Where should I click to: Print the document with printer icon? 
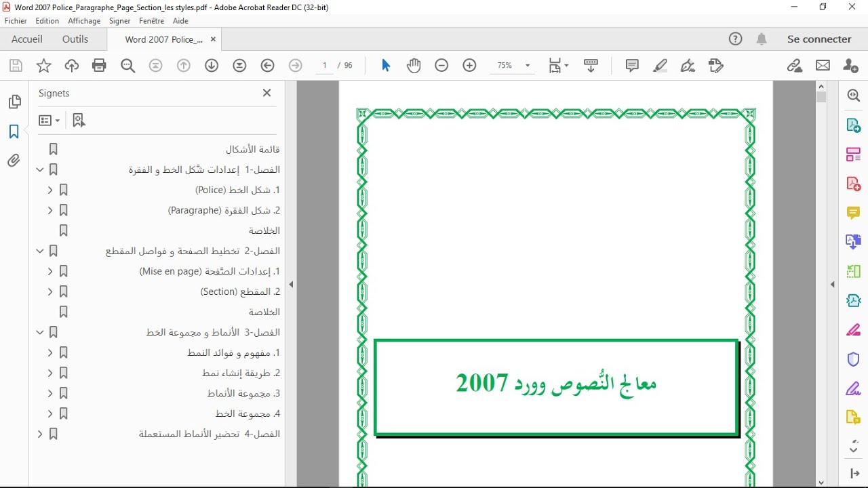click(x=99, y=66)
